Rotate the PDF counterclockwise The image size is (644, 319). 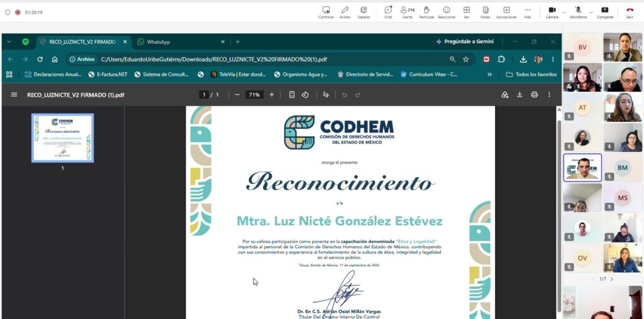pyautogui.click(x=305, y=95)
